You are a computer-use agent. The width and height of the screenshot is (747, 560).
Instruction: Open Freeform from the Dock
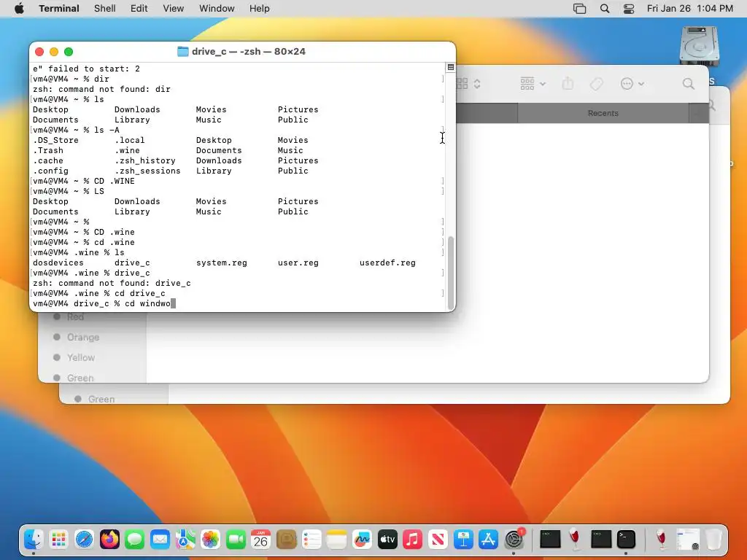click(362, 540)
